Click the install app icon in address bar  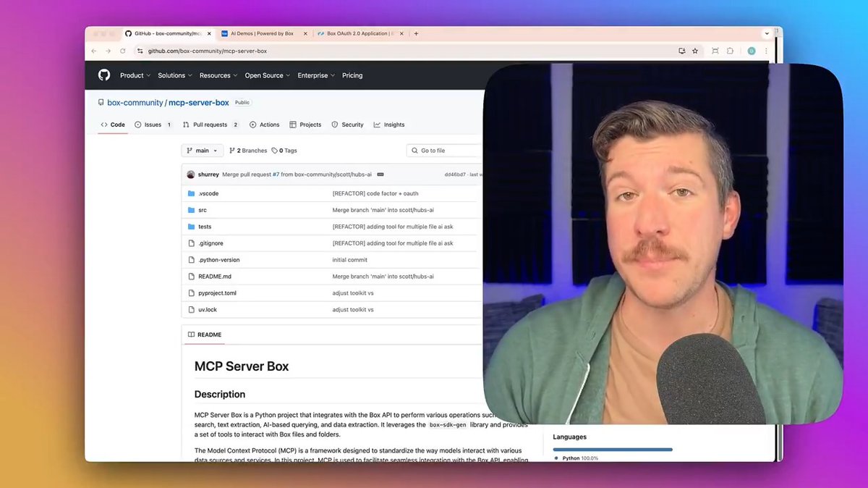[x=681, y=51]
